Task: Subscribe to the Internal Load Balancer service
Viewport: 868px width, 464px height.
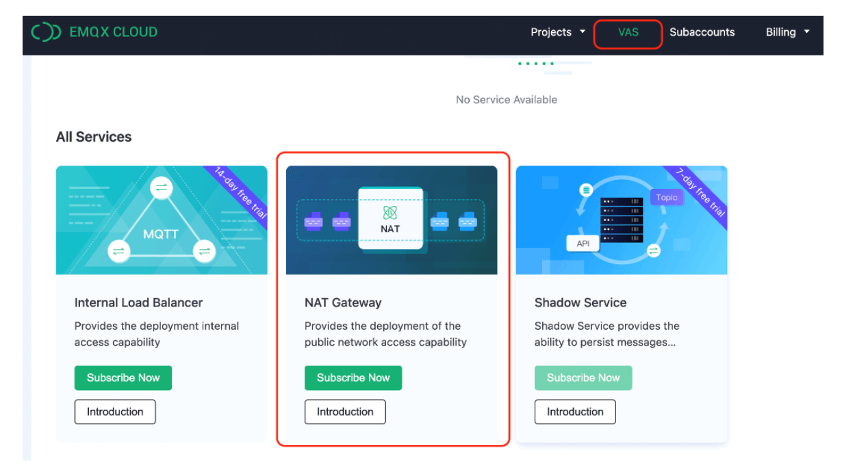Action: point(123,378)
